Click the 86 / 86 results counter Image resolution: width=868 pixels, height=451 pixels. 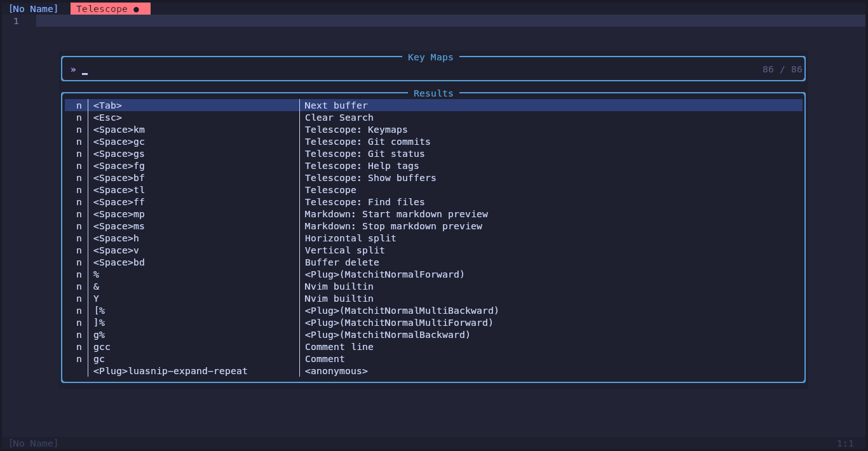(x=782, y=69)
